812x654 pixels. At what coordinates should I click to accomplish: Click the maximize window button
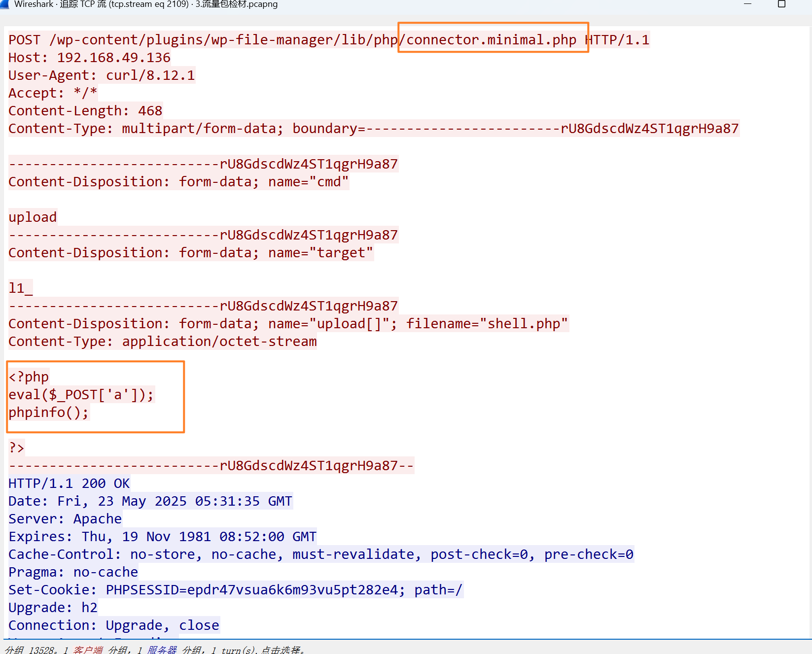point(781,4)
